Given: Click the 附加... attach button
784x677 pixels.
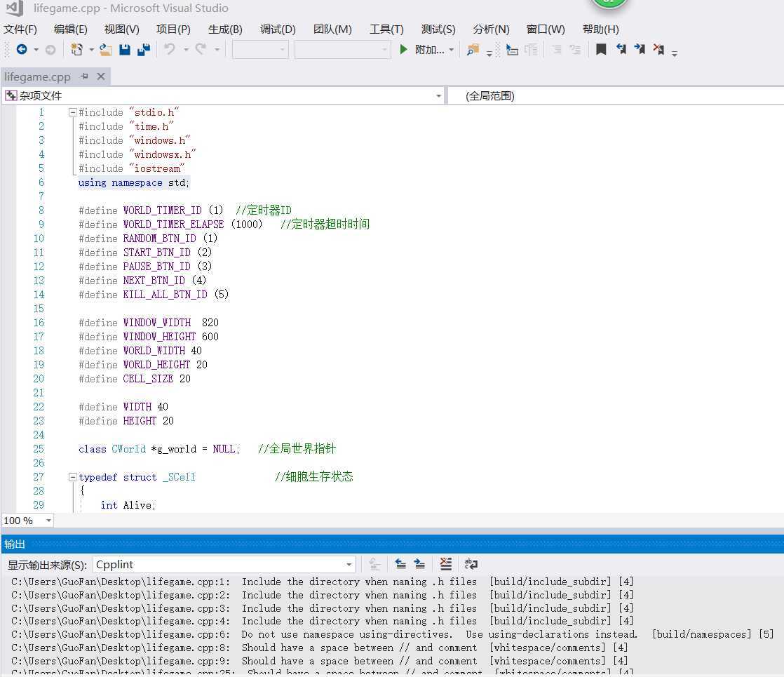Looking at the screenshot, I should tap(429, 50).
